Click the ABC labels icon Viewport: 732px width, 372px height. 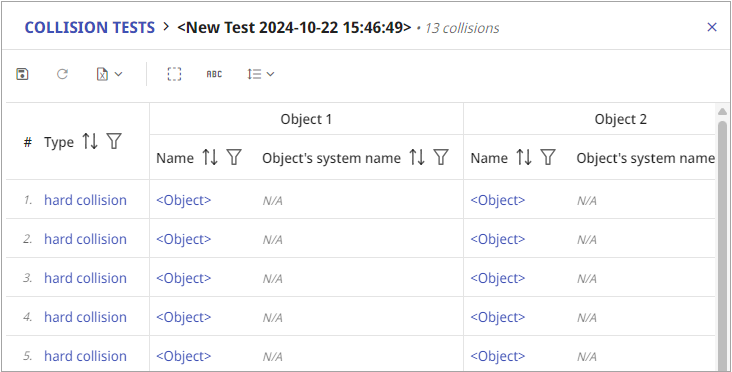(214, 74)
